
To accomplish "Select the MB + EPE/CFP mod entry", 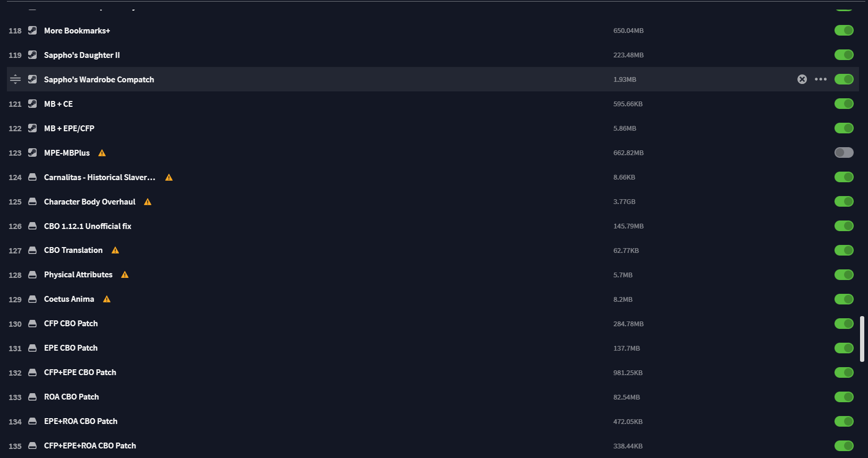I will point(69,129).
